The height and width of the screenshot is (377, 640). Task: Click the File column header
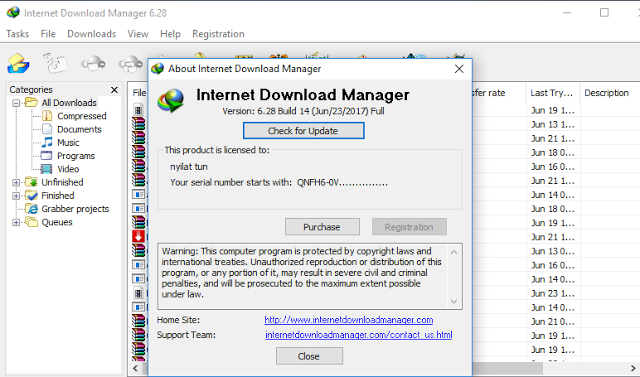pyautogui.click(x=139, y=93)
